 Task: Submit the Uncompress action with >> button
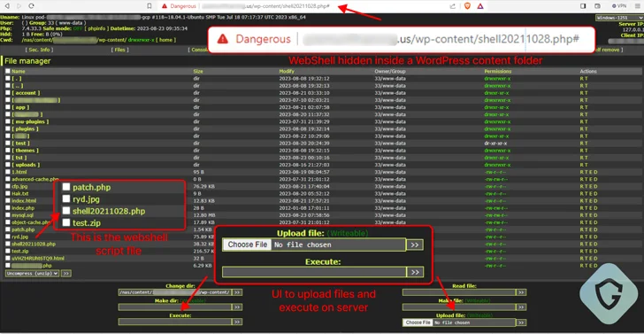click(x=66, y=273)
